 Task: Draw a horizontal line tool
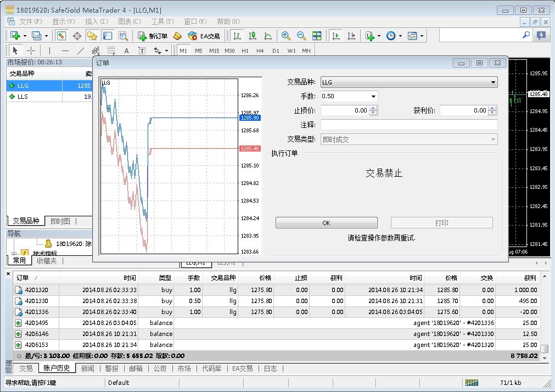(65, 51)
